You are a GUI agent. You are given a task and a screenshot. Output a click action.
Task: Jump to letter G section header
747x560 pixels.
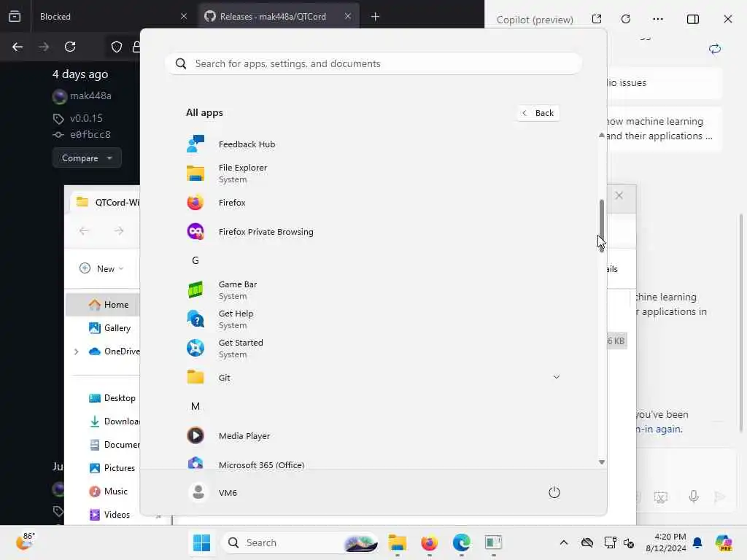[196, 260]
